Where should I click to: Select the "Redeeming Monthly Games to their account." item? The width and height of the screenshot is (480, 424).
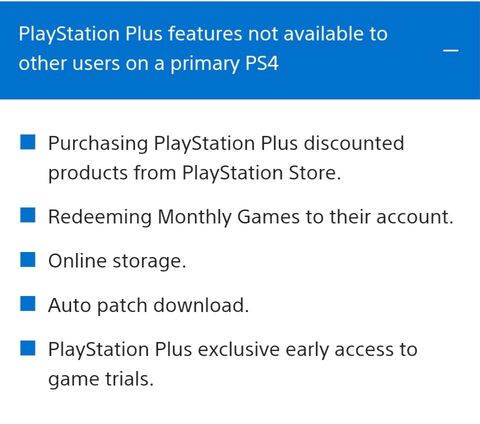pos(251,217)
